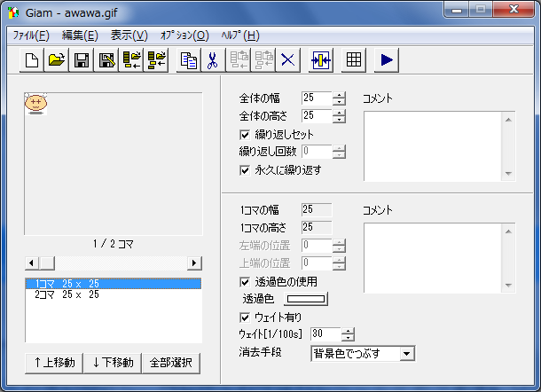This screenshot has height=392, width=541.
Task: Open the 消去手段 dropdown list
Action: [x=406, y=354]
